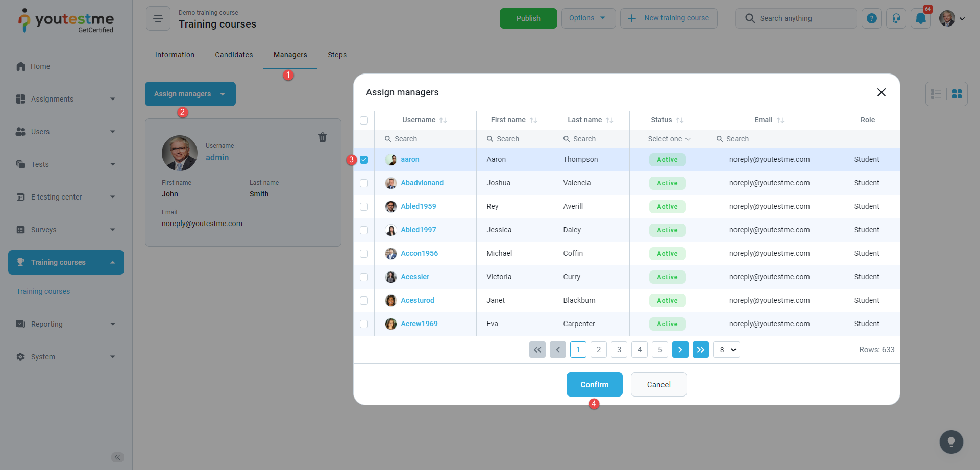Open the notifications bell
This screenshot has height=470, width=980.
[921, 18]
